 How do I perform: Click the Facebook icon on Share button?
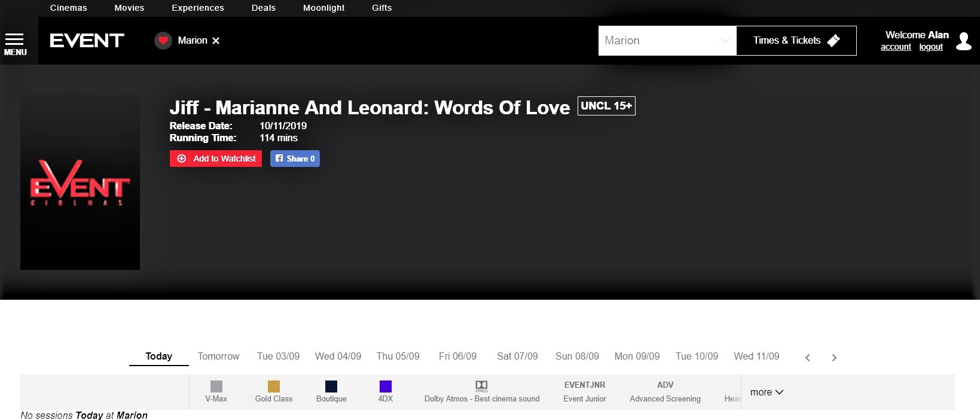click(279, 159)
